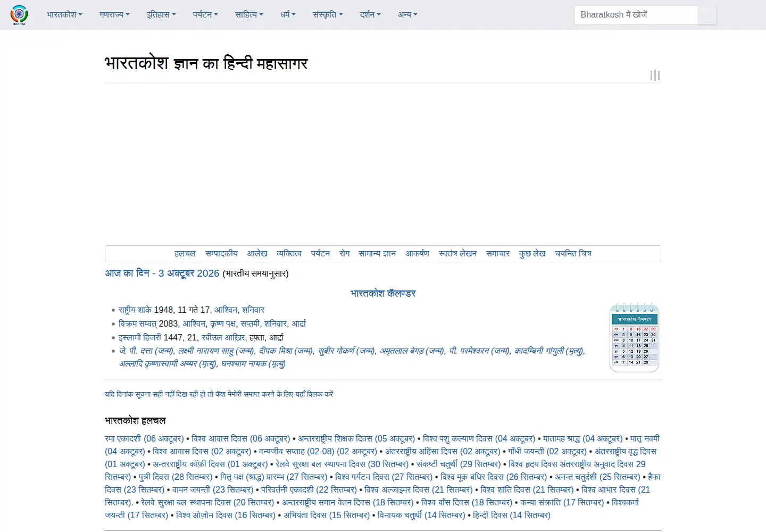The image size is (766, 532).
Task: Open the चयनित चित्र tab
Action: [x=573, y=254]
